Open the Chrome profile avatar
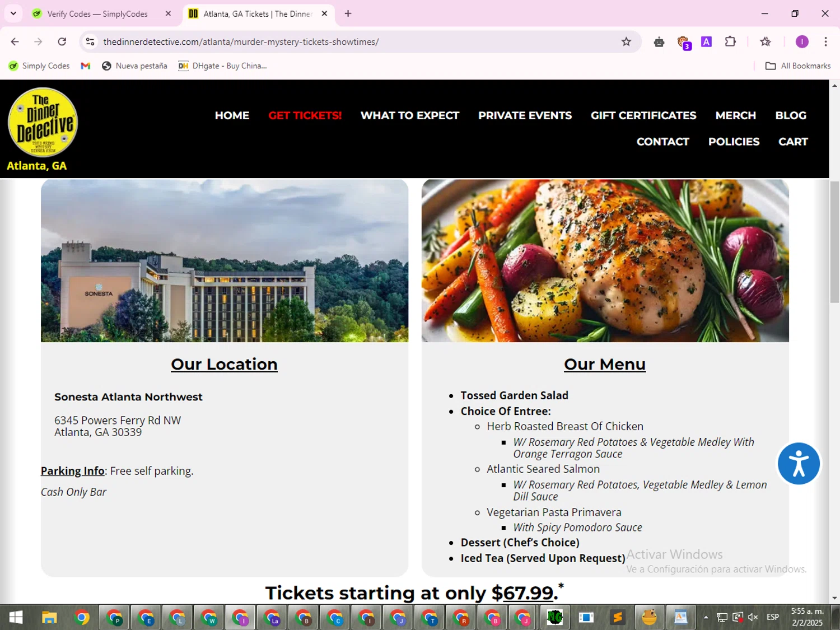This screenshot has height=630, width=840. (x=802, y=41)
